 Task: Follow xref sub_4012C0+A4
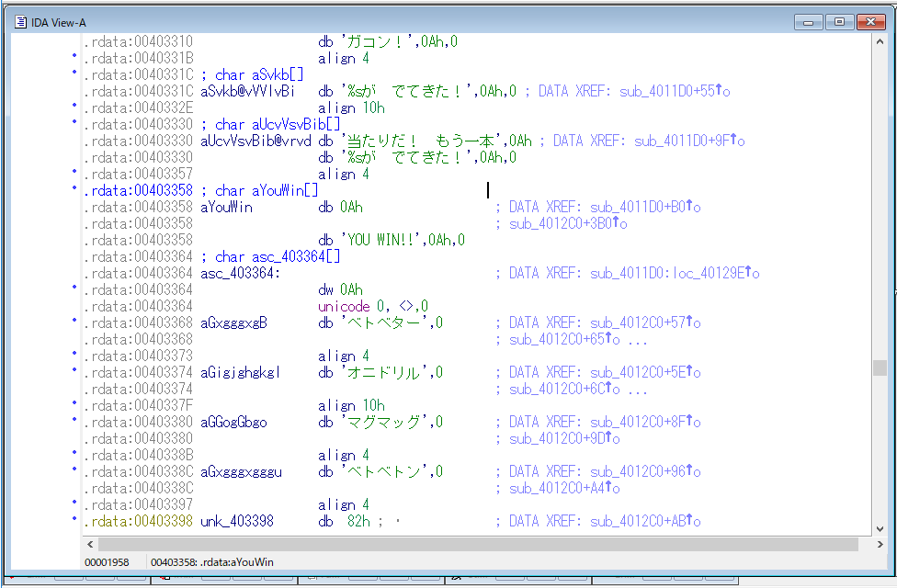pos(564,489)
